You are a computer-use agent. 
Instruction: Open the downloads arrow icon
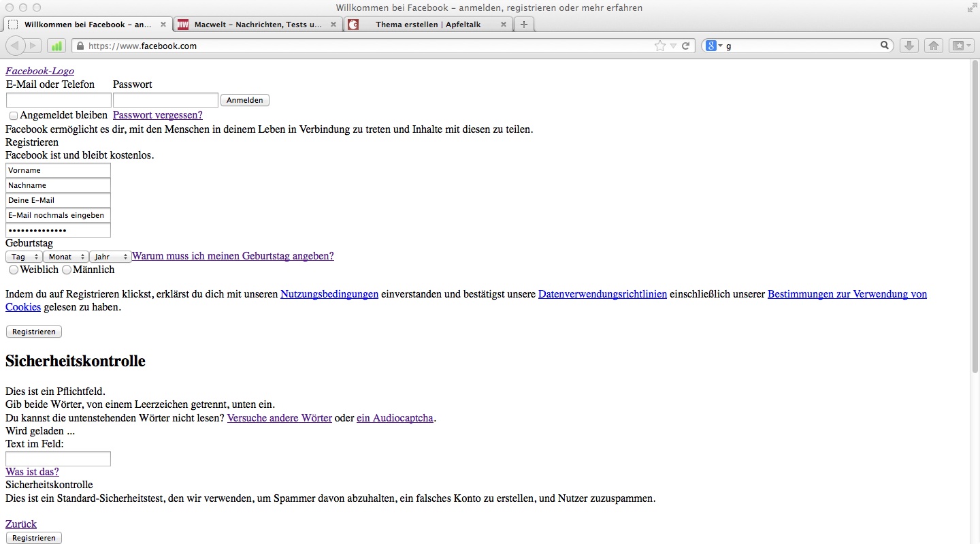909,46
